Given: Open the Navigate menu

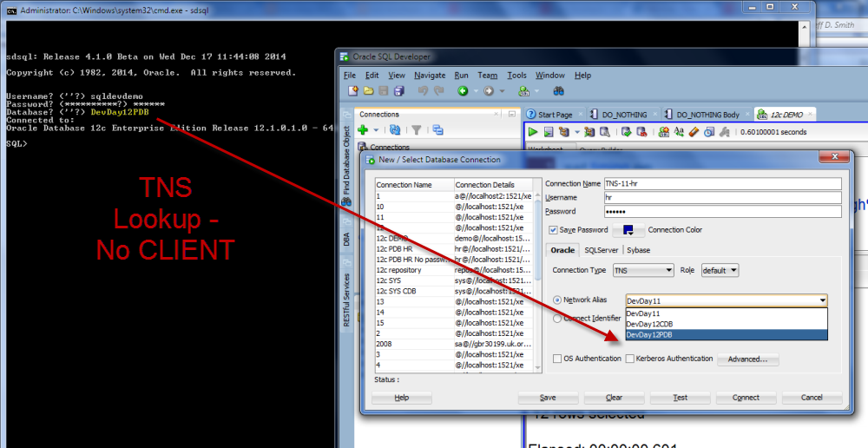Looking at the screenshot, I should [430, 76].
